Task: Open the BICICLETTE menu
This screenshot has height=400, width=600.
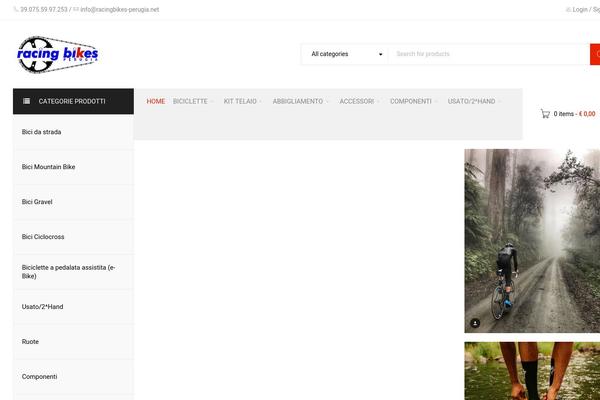Action: pos(190,101)
